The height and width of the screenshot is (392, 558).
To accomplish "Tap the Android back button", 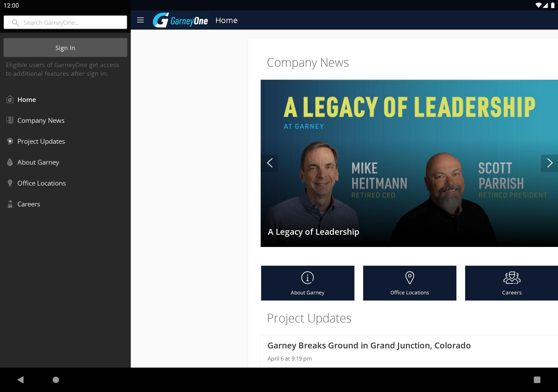I will [21, 380].
